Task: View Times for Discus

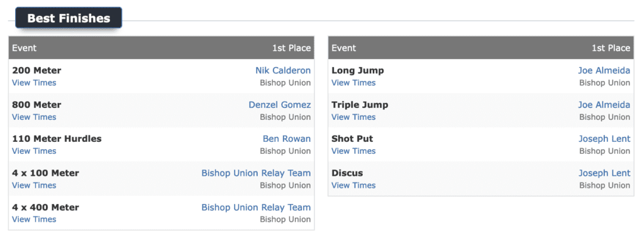Action: coord(353,185)
